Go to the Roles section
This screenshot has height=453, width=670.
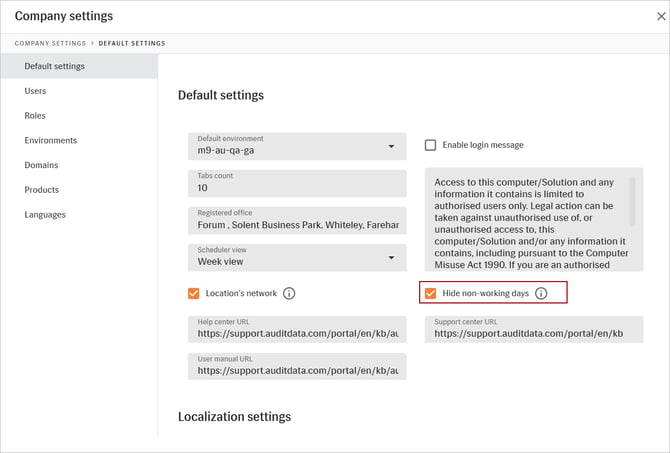coord(35,116)
